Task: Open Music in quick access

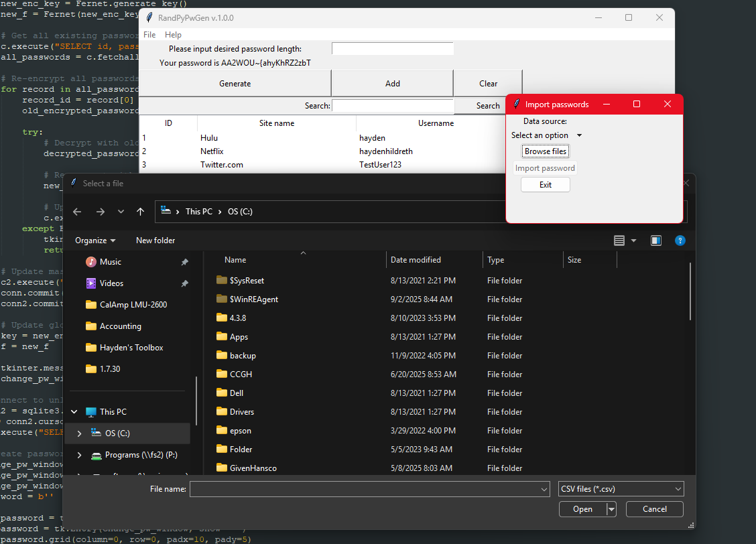Action: coord(111,262)
